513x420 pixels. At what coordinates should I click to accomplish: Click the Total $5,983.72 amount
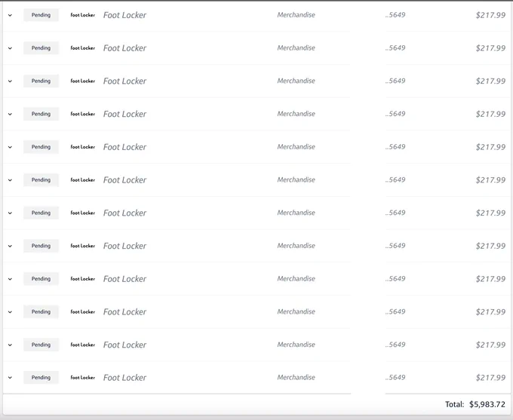[x=487, y=405]
